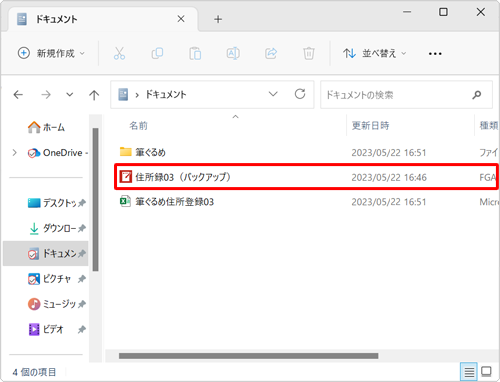Click the Excel file icon for 筆ぐるめ住所登録03
This screenshot has width=500, height=382.
pyautogui.click(x=125, y=201)
